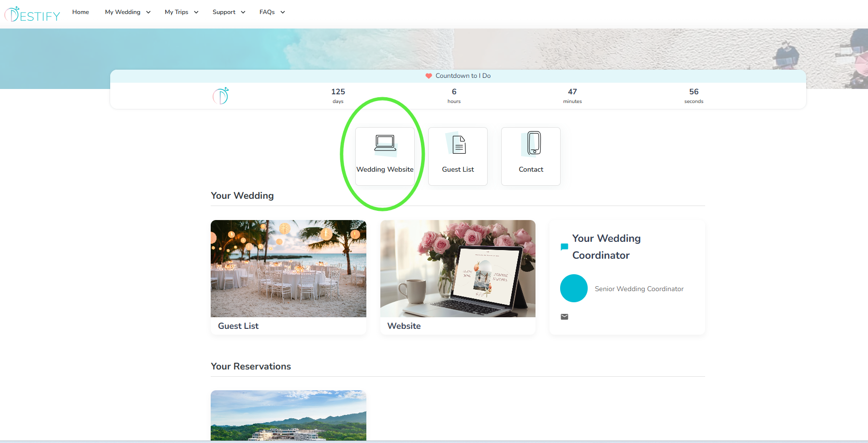Image resolution: width=868 pixels, height=443 pixels.
Task: Click the coordinator email envelope icon
Action: coord(564,317)
